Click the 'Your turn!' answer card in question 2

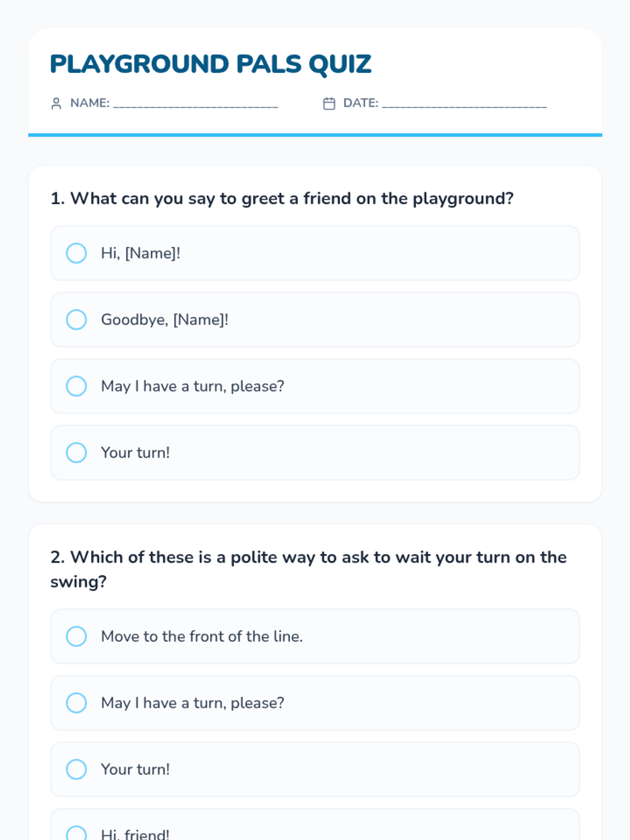click(315, 769)
